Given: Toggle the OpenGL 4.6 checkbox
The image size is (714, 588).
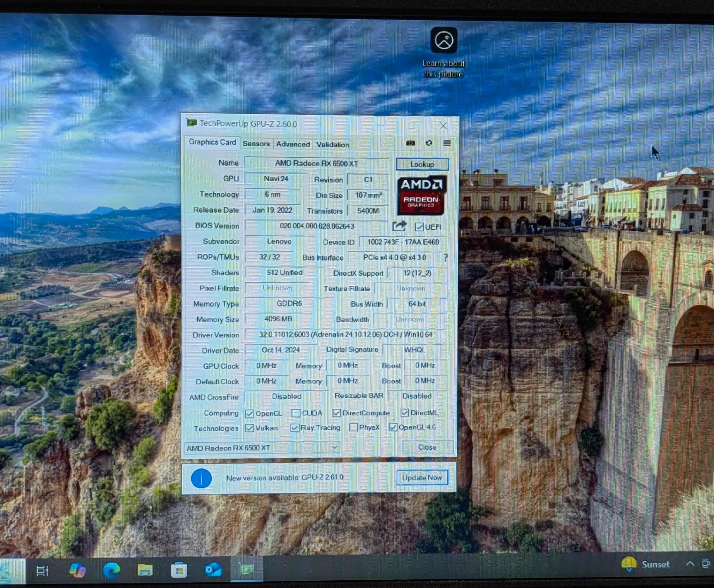Looking at the screenshot, I should click(x=393, y=427).
